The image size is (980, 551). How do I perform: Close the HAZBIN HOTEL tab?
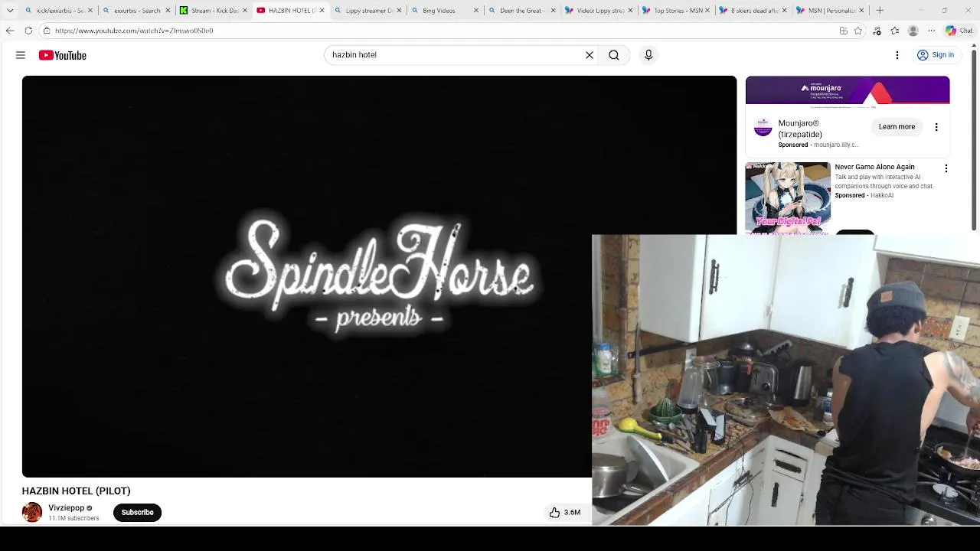(322, 11)
